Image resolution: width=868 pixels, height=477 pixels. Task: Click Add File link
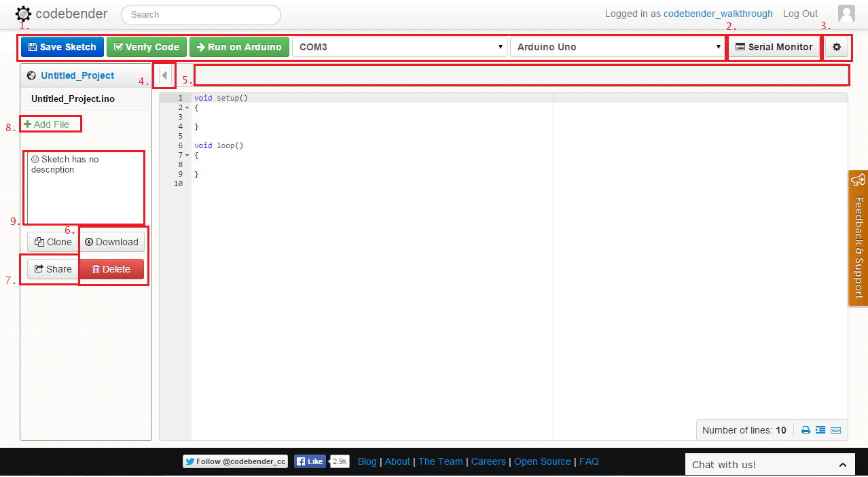[47, 124]
